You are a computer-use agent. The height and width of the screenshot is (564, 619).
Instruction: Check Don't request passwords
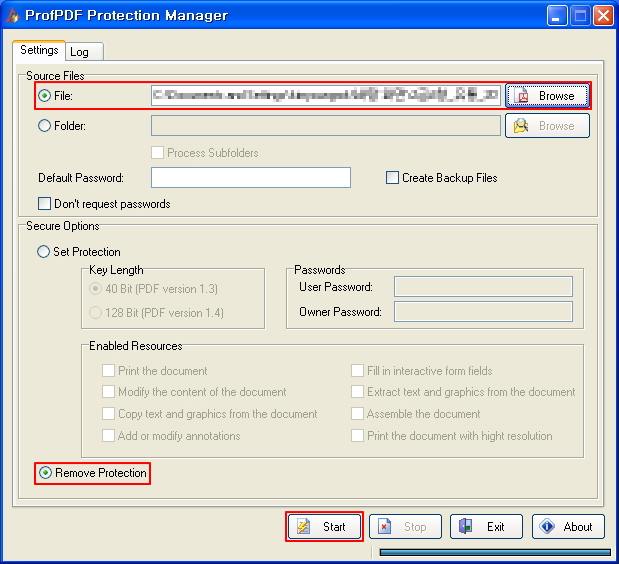pos(44,204)
